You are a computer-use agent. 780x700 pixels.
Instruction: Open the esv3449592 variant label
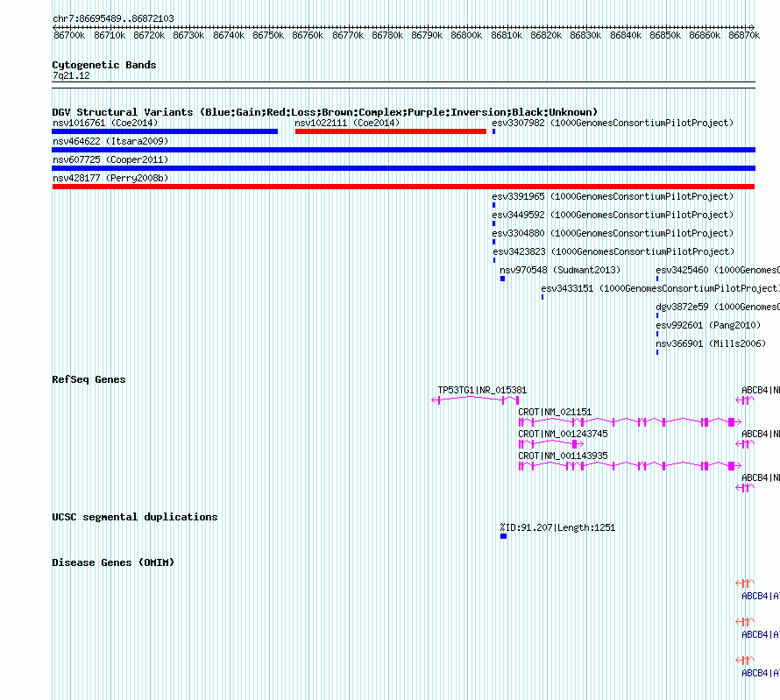click(613, 215)
